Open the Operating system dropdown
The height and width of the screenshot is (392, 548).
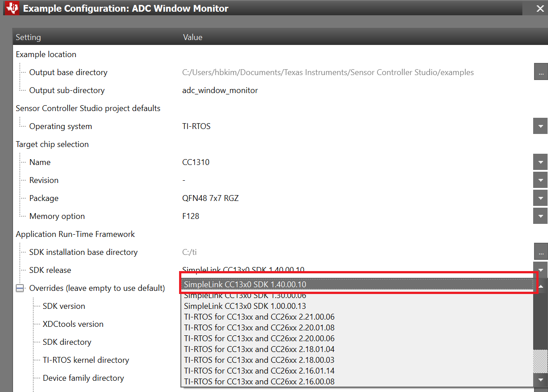pos(540,126)
